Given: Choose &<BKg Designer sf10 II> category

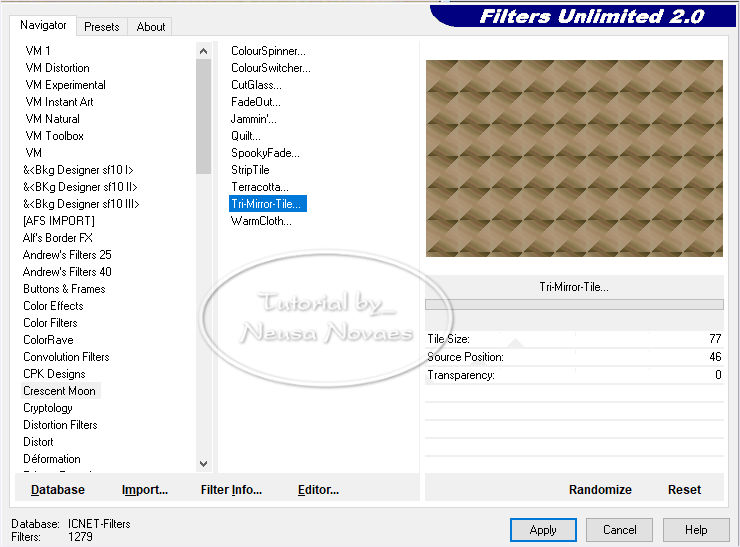Looking at the screenshot, I should 80,186.
